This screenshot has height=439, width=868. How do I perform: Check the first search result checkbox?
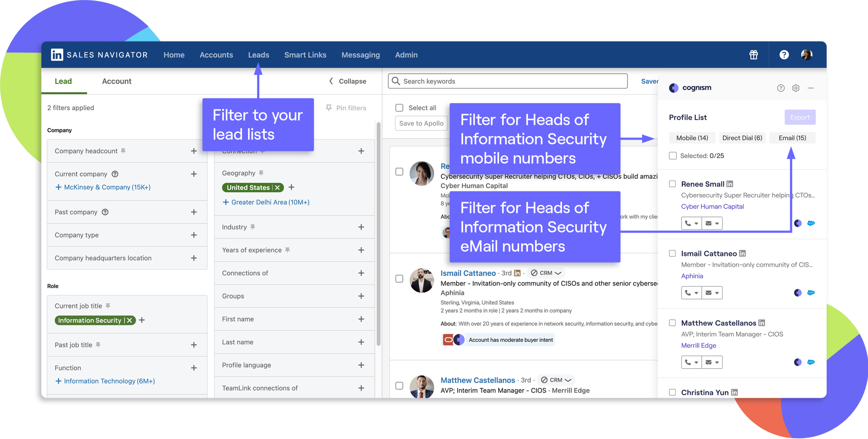(x=399, y=171)
